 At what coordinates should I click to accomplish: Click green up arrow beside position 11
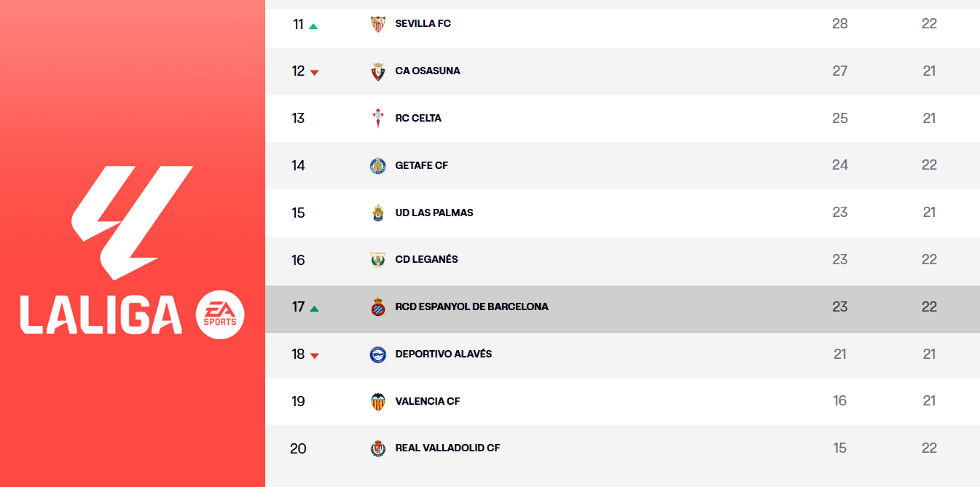[x=313, y=26]
